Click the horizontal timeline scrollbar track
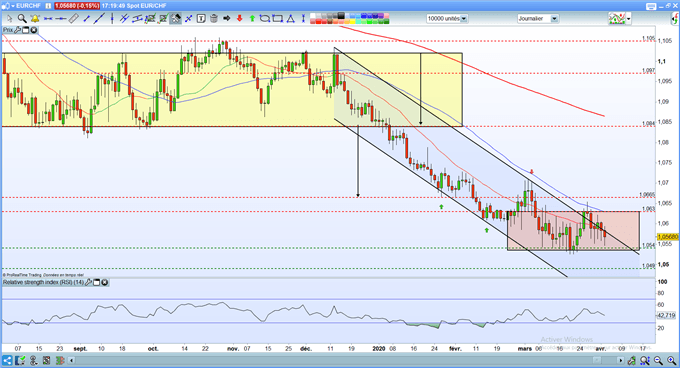This screenshot has width=680, height=368. tap(346, 360)
